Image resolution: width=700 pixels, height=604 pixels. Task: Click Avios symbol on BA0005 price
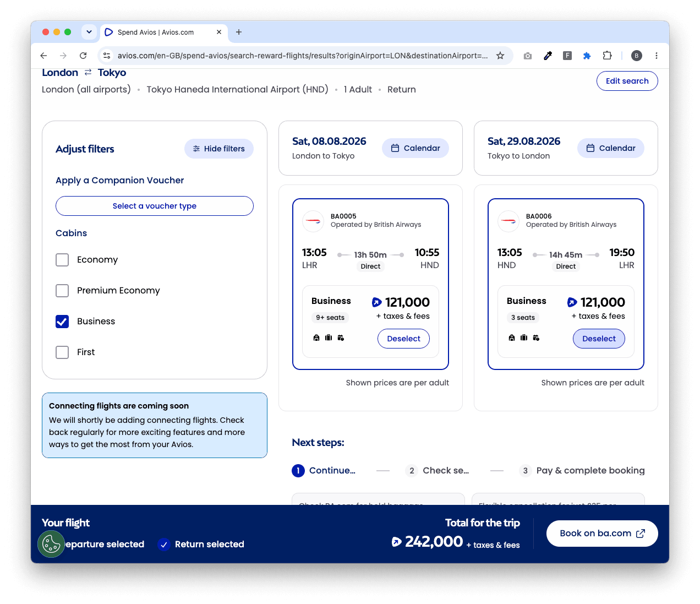[377, 302]
